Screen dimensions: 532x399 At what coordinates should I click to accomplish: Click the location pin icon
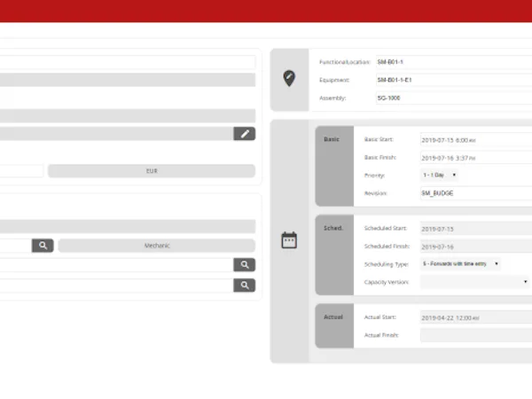(x=289, y=78)
